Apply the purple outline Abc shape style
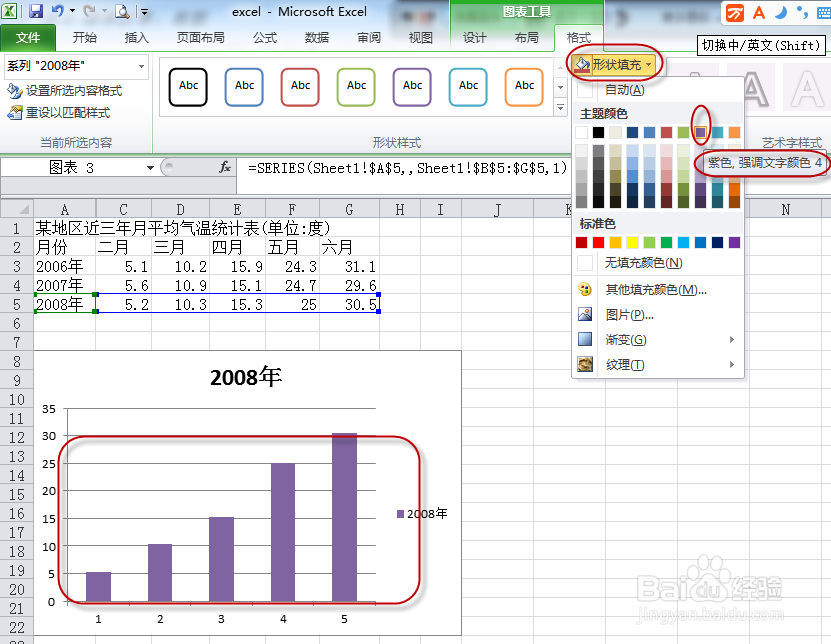831x644 pixels. coord(412,87)
